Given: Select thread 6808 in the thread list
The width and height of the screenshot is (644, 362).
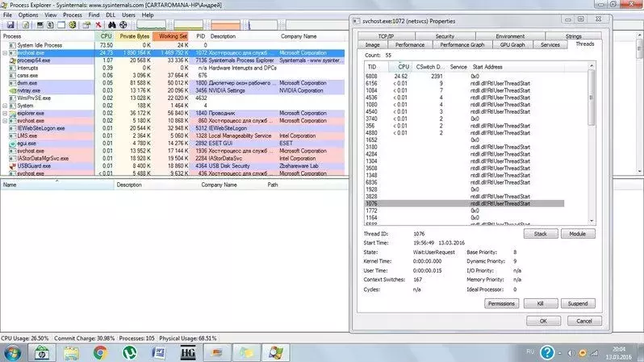Looking at the screenshot, I should (x=464, y=77).
